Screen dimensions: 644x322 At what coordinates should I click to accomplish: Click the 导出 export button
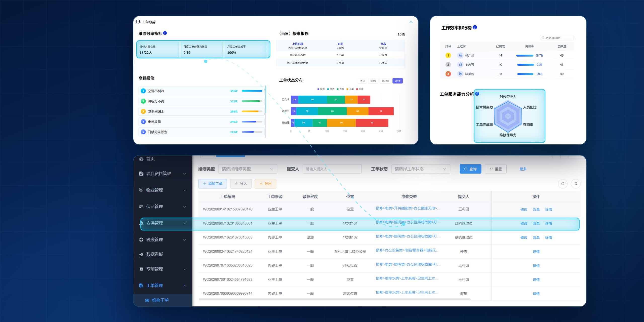pyautogui.click(x=265, y=184)
